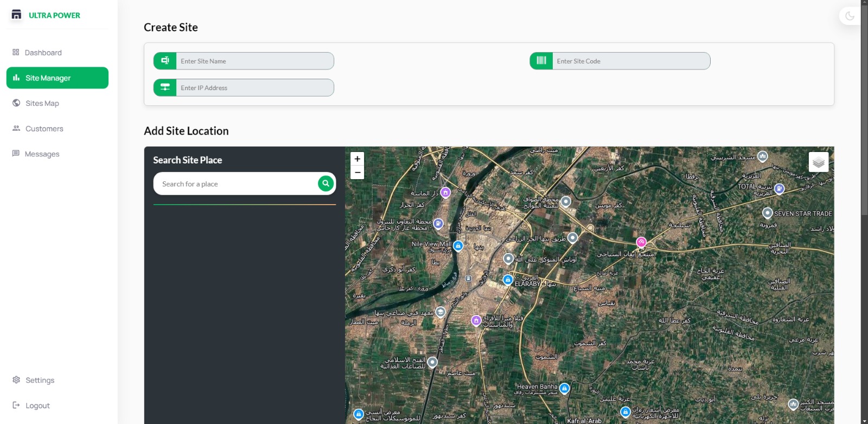This screenshot has height=424, width=868.
Task: Click the pink marker on the map
Action: click(x=641, y=242)
